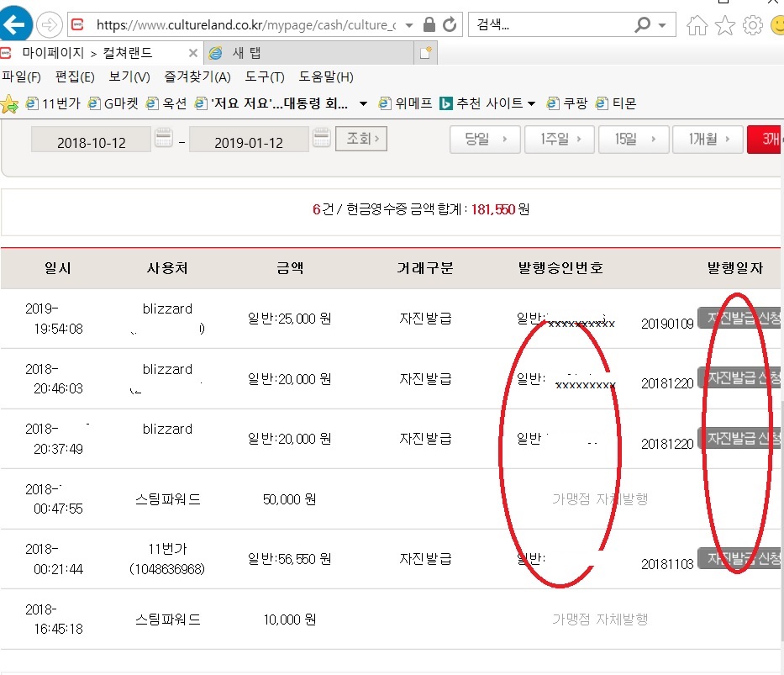Open start date calendar picker icon
The width and height of the screenshot is (784, 675).
pyautogui.click(x=164, y=138)
